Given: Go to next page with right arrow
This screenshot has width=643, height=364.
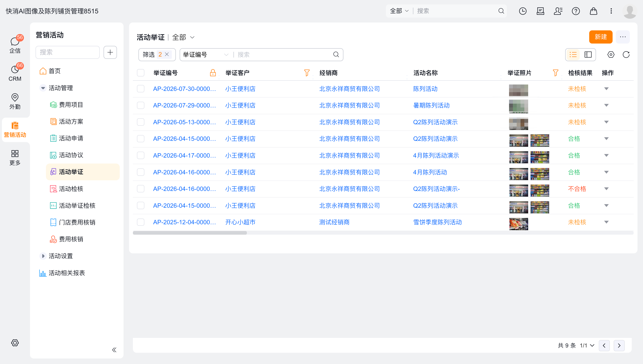Looking at the screenshot, I should (619, 346).
